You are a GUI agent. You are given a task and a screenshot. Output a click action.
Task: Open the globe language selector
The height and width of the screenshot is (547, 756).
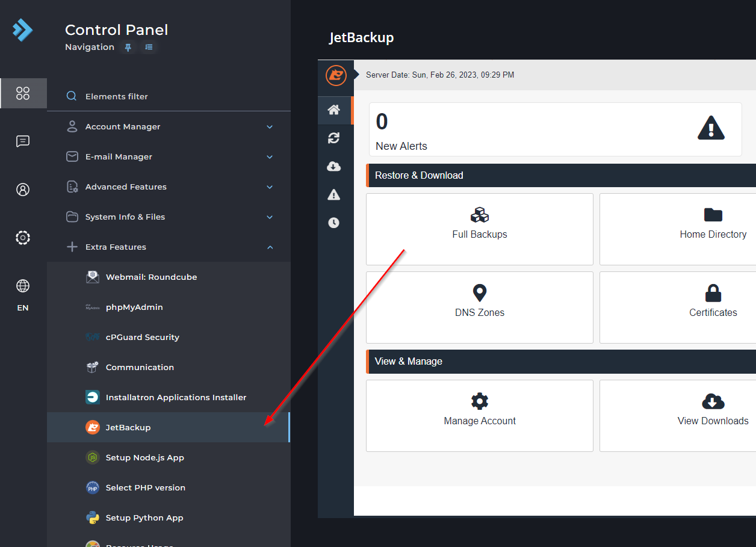tap(23, 286)
